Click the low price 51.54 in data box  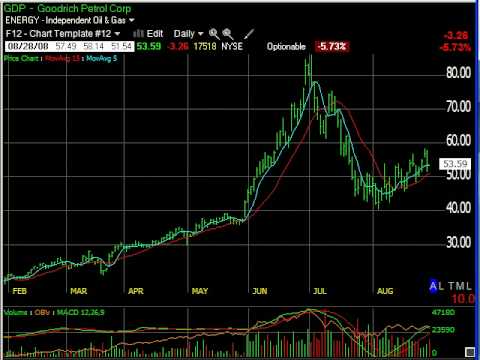(121, 46)
